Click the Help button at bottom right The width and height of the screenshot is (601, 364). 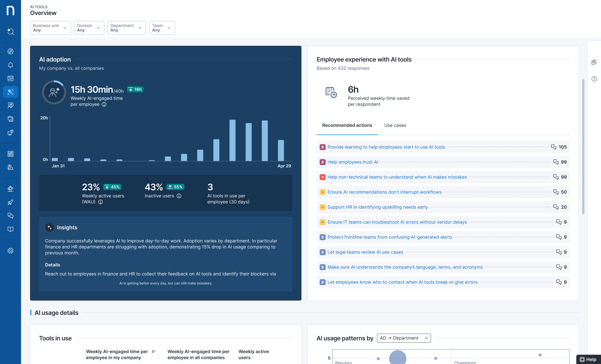[588, 359]
